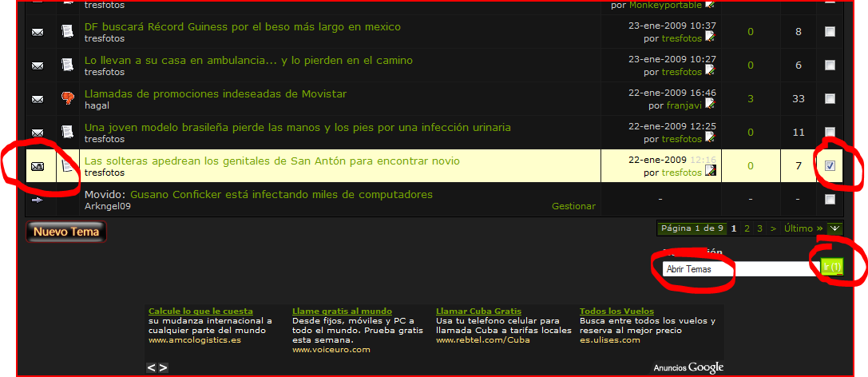Click the envelope icon on DF Récord Guiness row
The image size is (868, 377).
[38, 32]
